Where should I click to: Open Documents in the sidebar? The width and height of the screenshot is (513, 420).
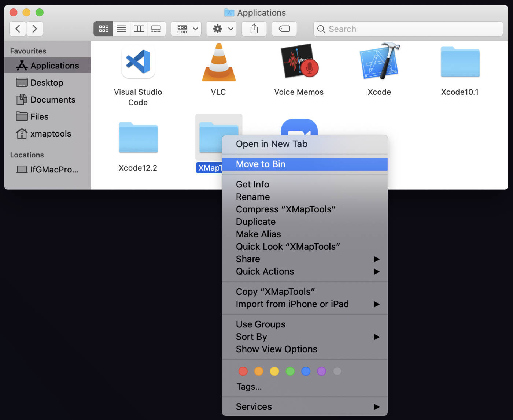(48, 100)
